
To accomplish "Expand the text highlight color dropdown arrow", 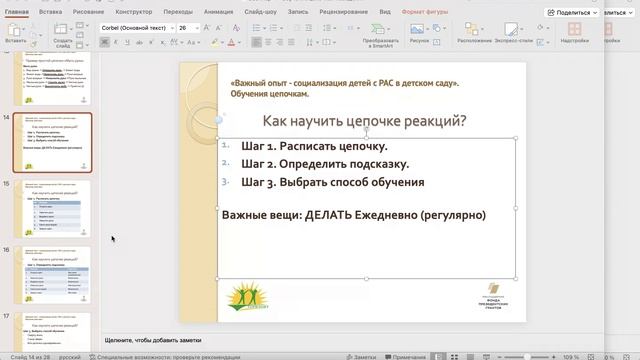I will [x=222, y=42].
